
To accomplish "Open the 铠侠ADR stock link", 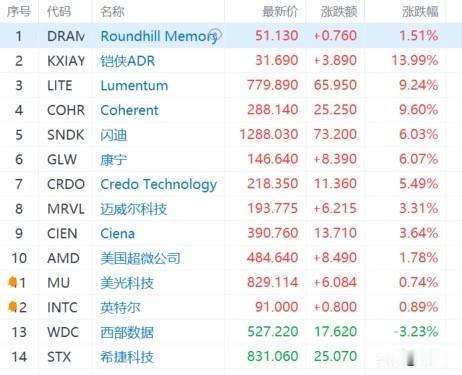I will tap(128, 61).
